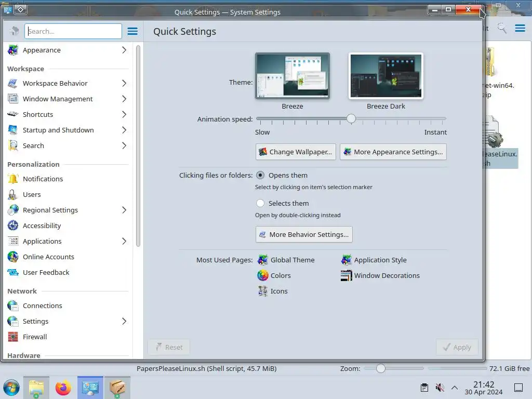Open the Accessibility icon
Image resolution: width=532 pixels, height=399 pixels.
(x=13, y=225)
